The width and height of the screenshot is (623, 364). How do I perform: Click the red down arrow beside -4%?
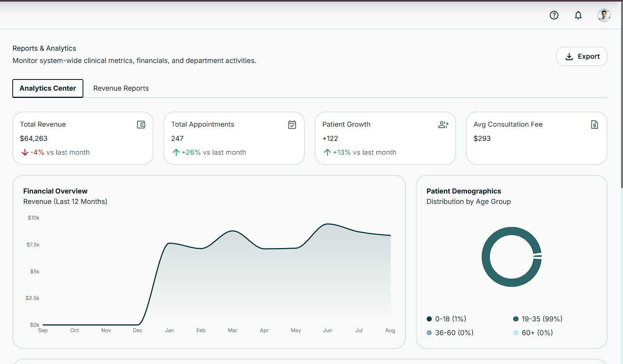(x=25, y=152)
